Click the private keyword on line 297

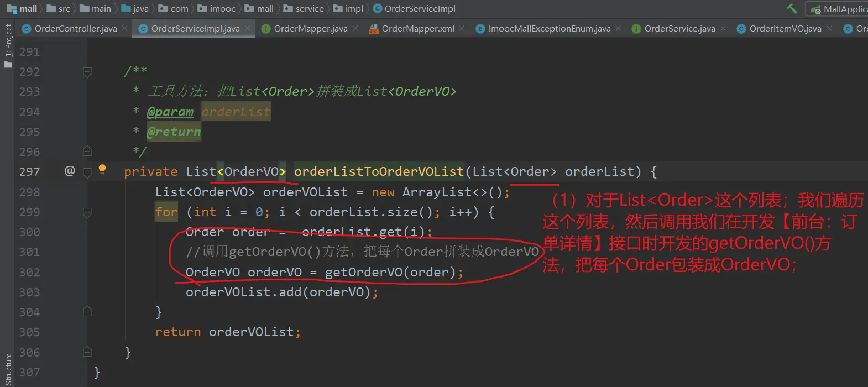[151, 172]
